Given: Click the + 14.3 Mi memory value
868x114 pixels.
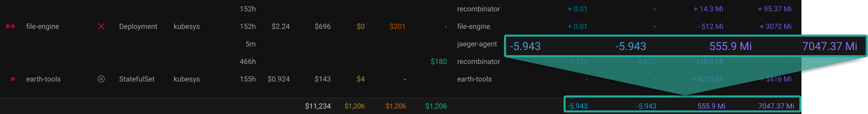Looking at the screenshot, I should [708, 9].
